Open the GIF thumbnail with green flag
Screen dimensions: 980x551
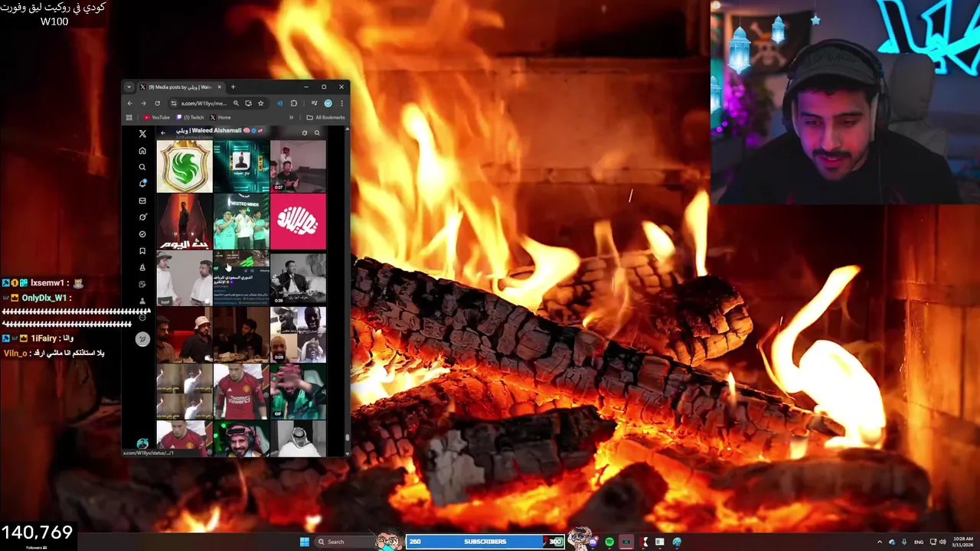pos(298,392)
